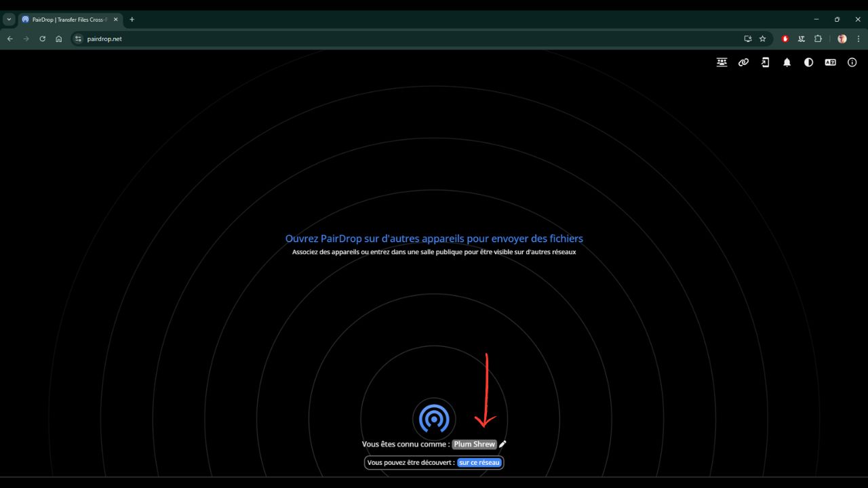Image resolution: width=868 pixels, height=488 pixels.
Task: Click the pair devices link icon
Action: tap(744, 62)
